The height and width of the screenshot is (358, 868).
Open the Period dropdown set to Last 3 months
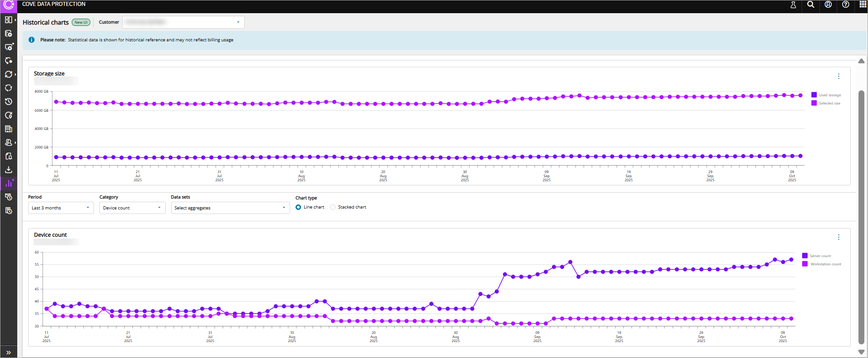click(60, 208)
